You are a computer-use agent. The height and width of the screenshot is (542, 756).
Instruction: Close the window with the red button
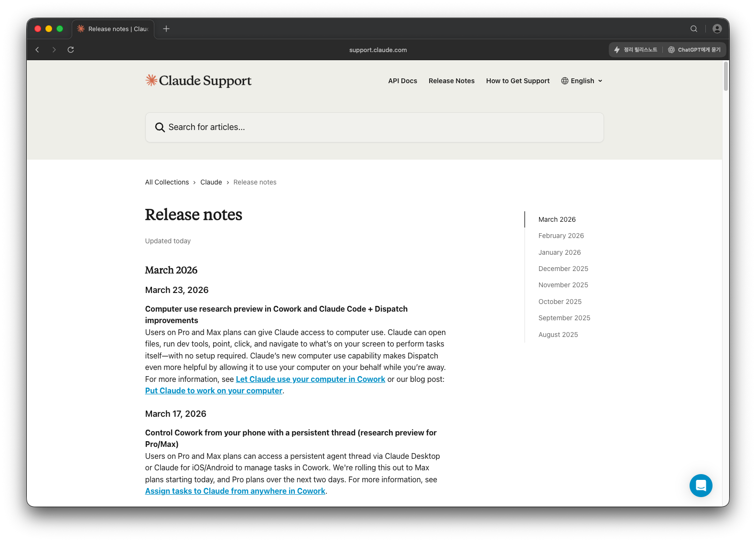38,29
